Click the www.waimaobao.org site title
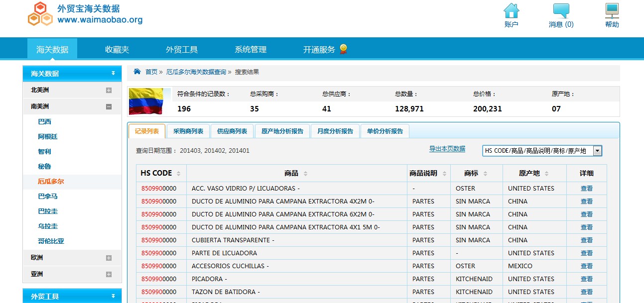The height and width of the screenshot is (303, 644). click(100, 20)
